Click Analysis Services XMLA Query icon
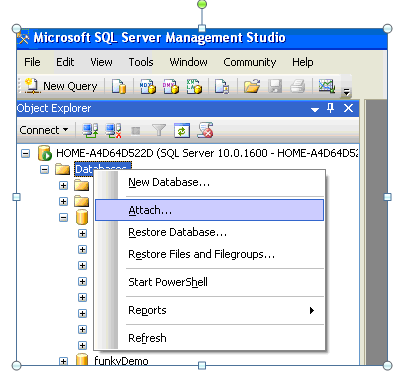The image size is (408, 373). pos(194,86)
